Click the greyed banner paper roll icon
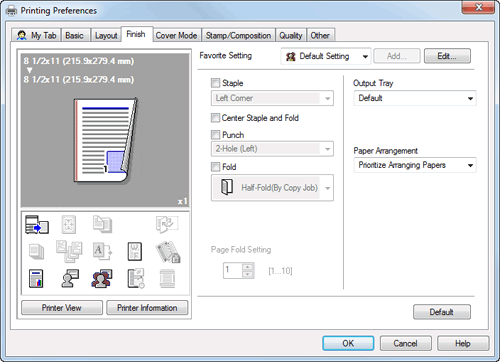500x362 pixels. click(x=167, y=279)
